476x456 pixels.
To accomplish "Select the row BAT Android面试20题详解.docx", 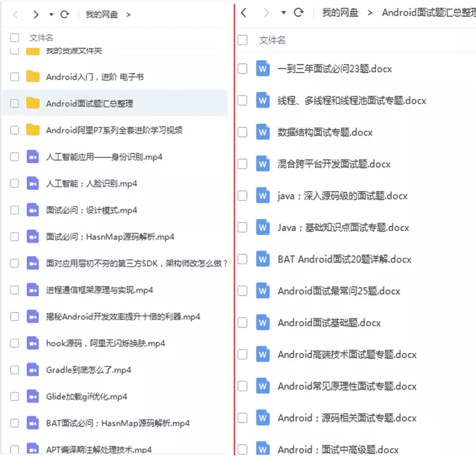I will [x=355, y=259].
